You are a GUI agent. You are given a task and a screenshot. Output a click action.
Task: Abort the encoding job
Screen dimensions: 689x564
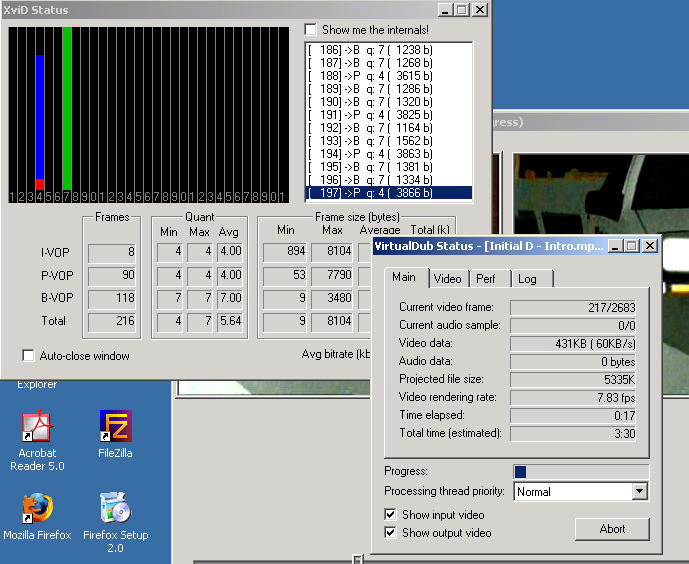click(x=612, y=529)
